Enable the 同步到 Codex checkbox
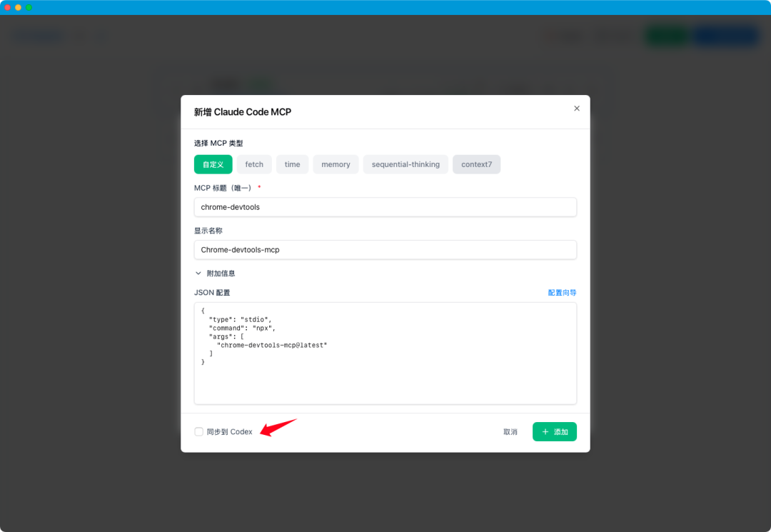Screen dimensions: 771x532 pos(199,432)
